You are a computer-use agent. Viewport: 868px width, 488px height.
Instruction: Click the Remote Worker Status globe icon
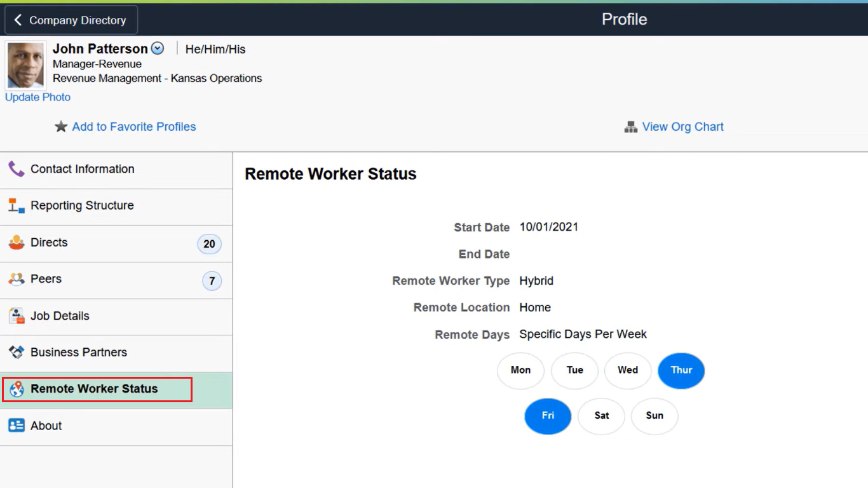tap(16, 388)
